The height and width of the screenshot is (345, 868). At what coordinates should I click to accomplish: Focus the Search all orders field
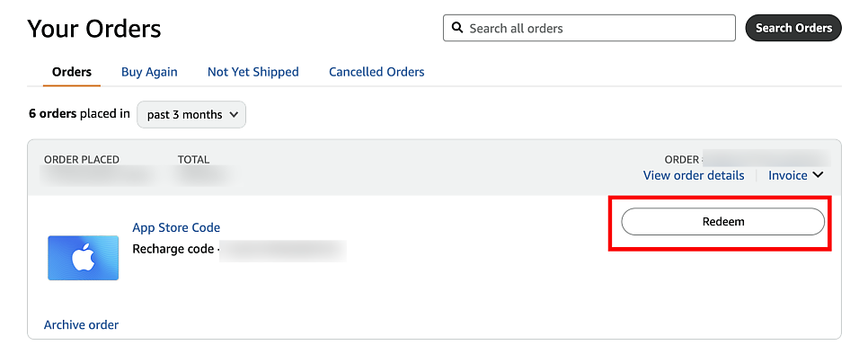click(x=589, y=28)
